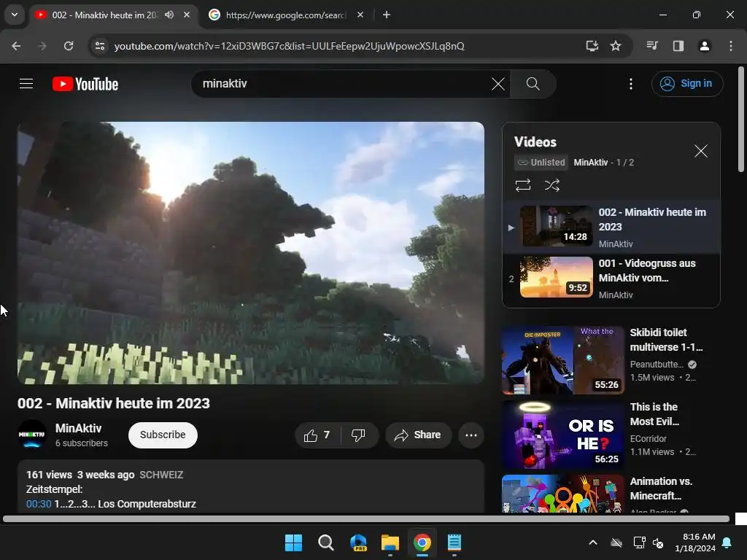Show hidden system tray icons
The width and height of the screenshot is (747, 560).
tap(593, 542)
